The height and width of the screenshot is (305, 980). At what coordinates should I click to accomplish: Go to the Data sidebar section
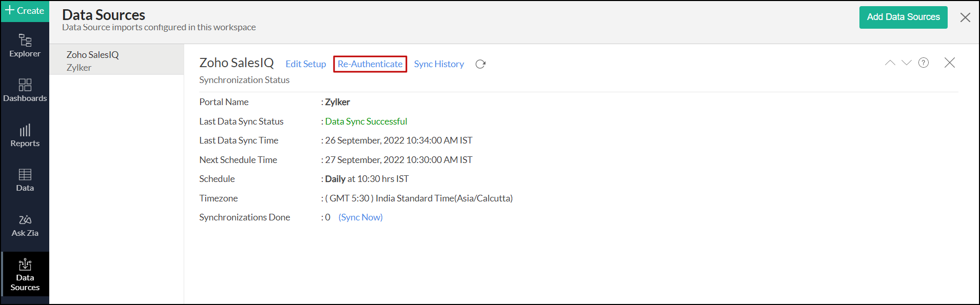[x=25, y=180]
